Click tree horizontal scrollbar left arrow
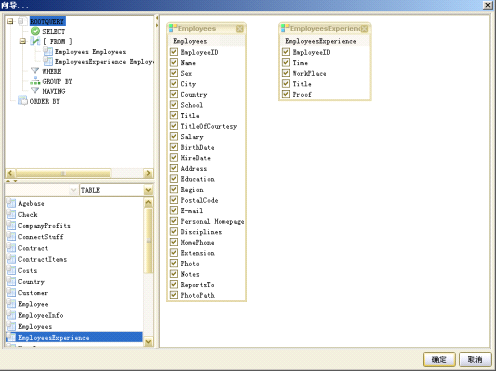 point(10,173)
